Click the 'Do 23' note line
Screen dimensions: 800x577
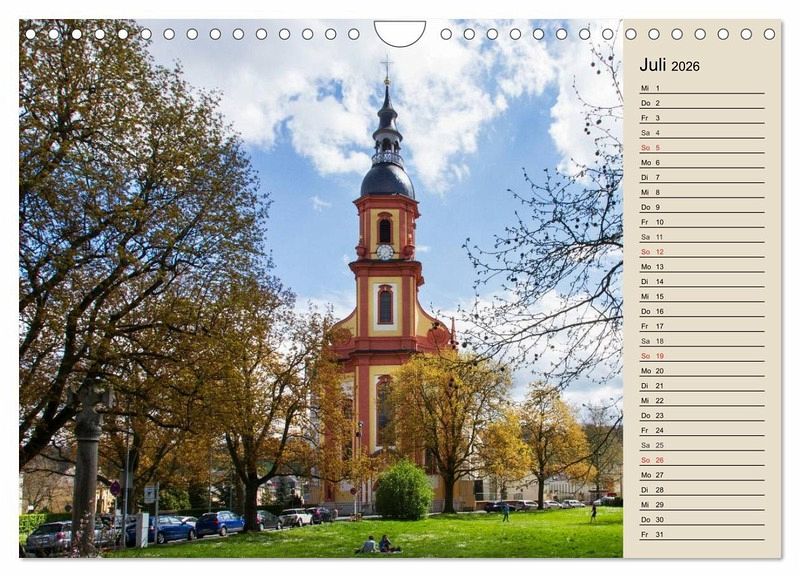point(700,415)
